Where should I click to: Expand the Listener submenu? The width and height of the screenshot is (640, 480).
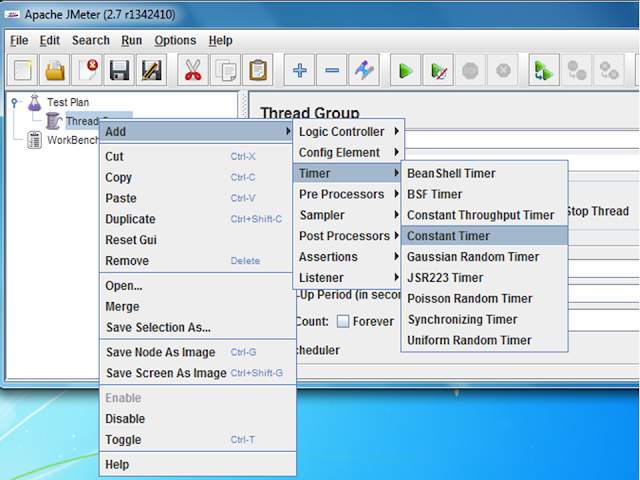(349, 277)
